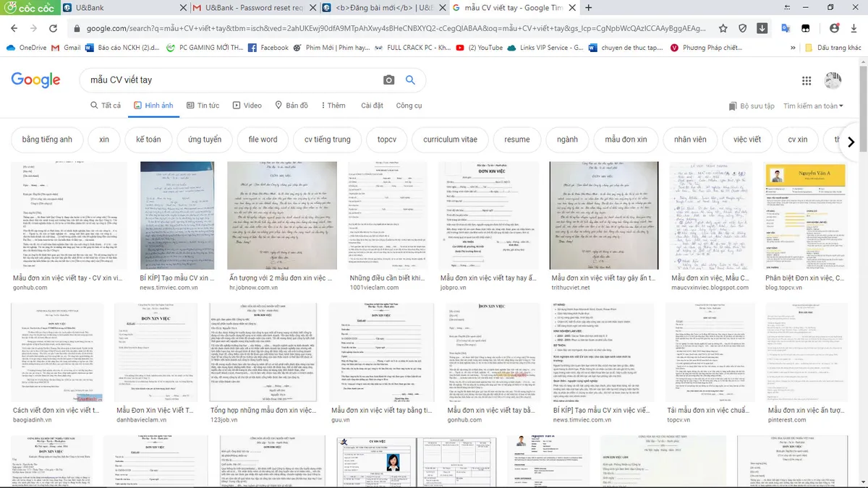This screenshot has height=488, width=868.
Task: Search by image using the camera icon
Action: [389, 80]
